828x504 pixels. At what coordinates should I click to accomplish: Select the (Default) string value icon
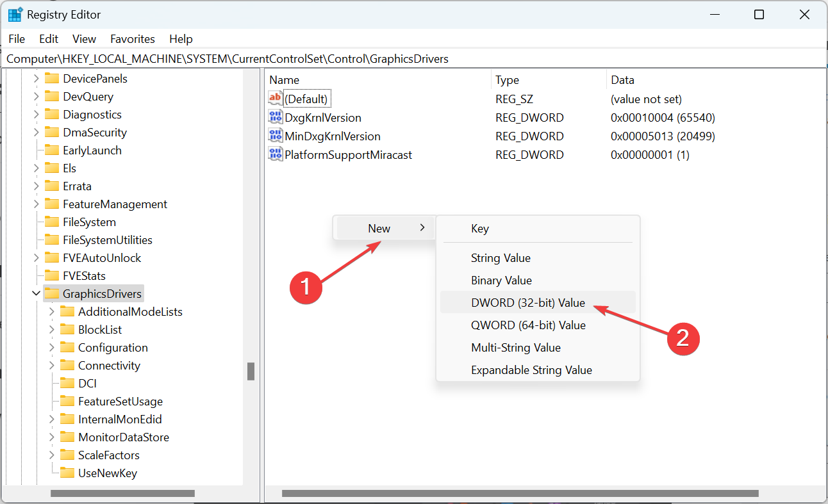pos(275,99)
